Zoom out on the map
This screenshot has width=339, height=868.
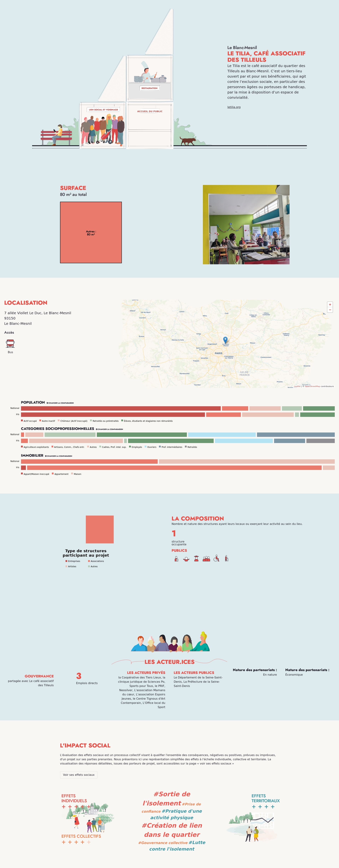pyautogui.click(x=330, y=310)
